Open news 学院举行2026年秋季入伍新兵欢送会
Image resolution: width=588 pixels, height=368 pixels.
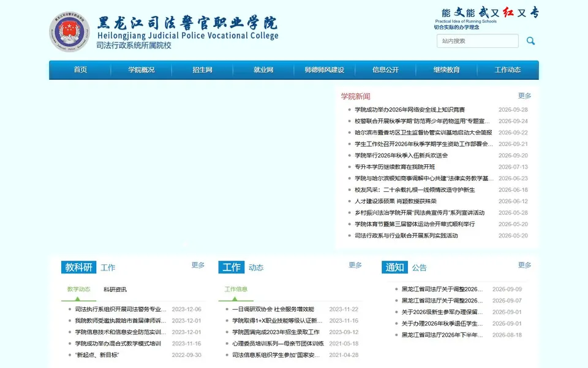[x=401, y=155]
